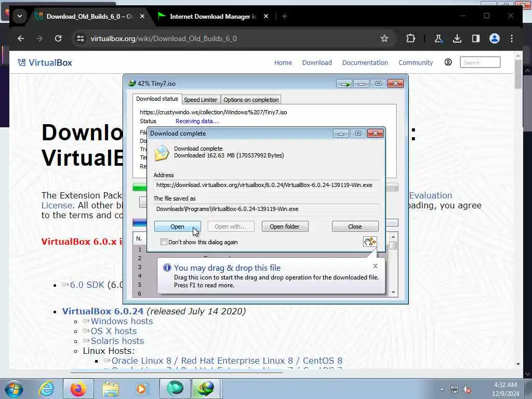Open the Extensions puzzle icon
This screenshot has width=532, height=399.
410,38
